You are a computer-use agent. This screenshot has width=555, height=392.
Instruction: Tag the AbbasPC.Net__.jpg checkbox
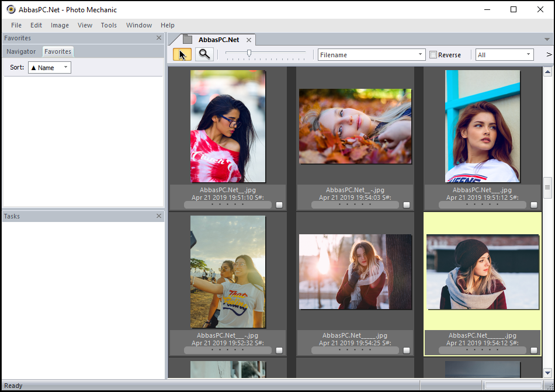point(279,205)
